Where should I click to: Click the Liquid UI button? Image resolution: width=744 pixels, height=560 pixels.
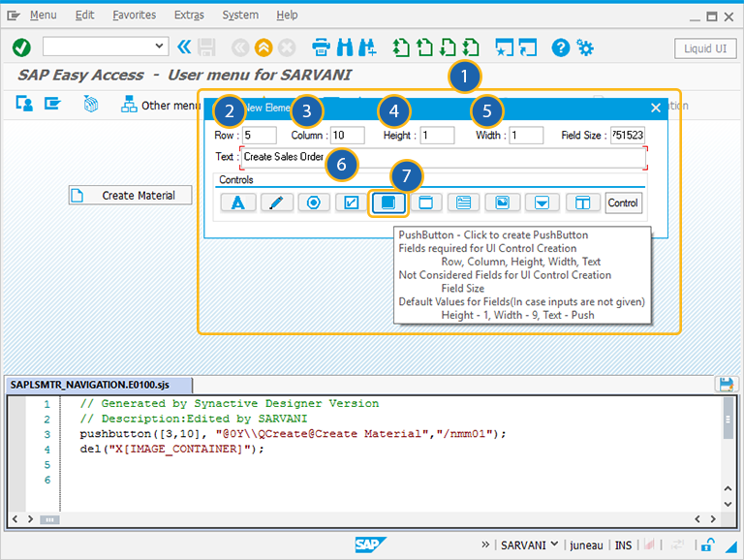click(x=705, y=48)
